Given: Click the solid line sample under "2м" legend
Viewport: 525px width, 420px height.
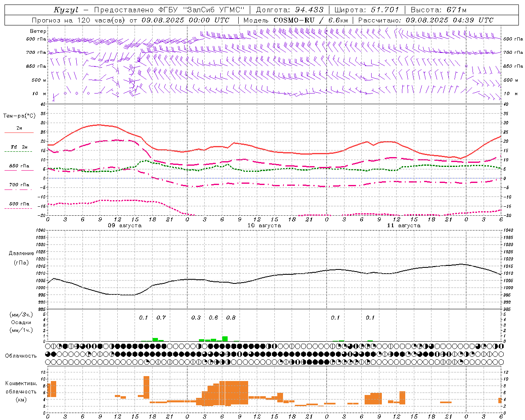Looking at the screenshot, I should [19, 133].
